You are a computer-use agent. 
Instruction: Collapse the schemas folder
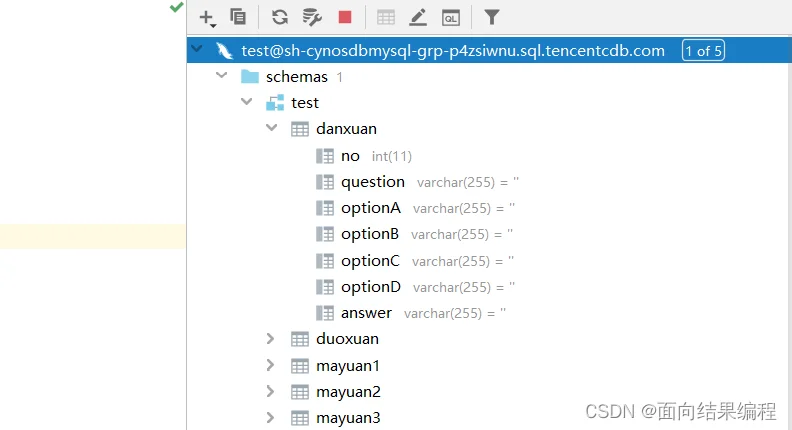[x=222, y=76]
